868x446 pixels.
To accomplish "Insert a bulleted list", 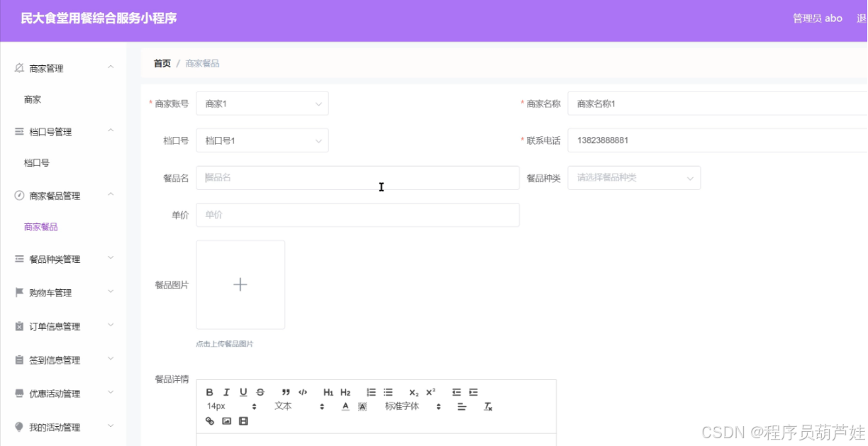I will (388, 392).
